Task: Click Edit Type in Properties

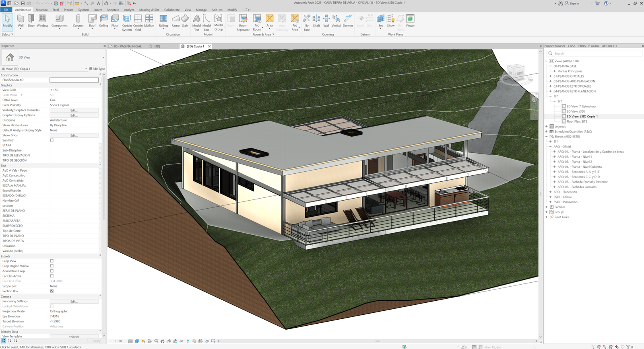Action: pyautogui.click(x=97, y=69)
